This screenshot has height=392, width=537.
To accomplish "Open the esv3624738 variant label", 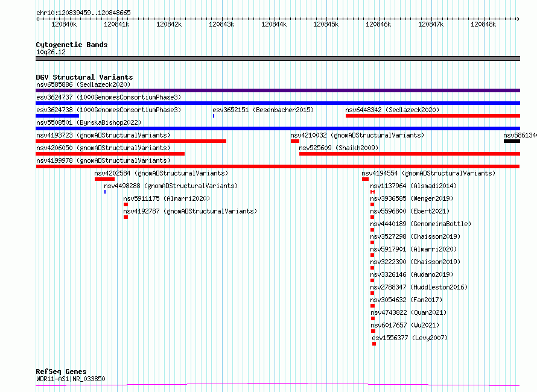I will coord(109,110).
